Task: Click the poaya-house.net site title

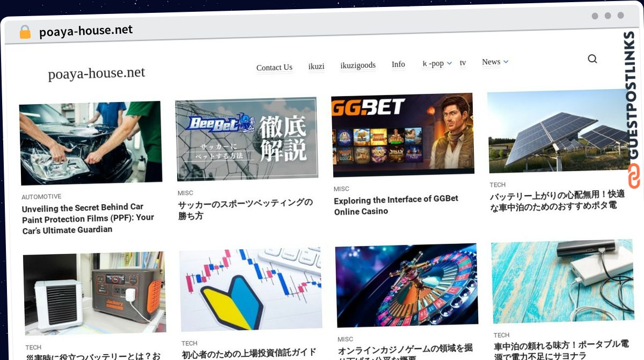Action: [x=97, y=73]
